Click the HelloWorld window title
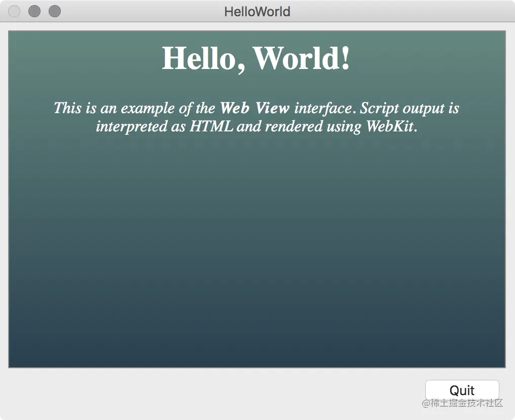 point(257,12)
